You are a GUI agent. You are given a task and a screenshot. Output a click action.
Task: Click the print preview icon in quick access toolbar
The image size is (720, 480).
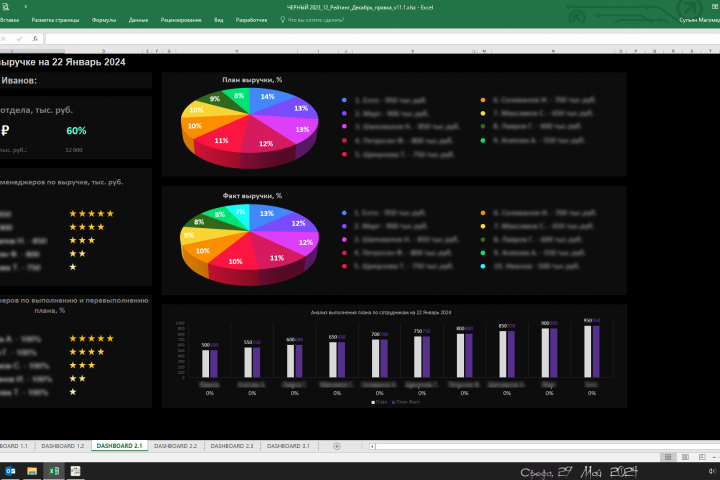coord(6,7)
